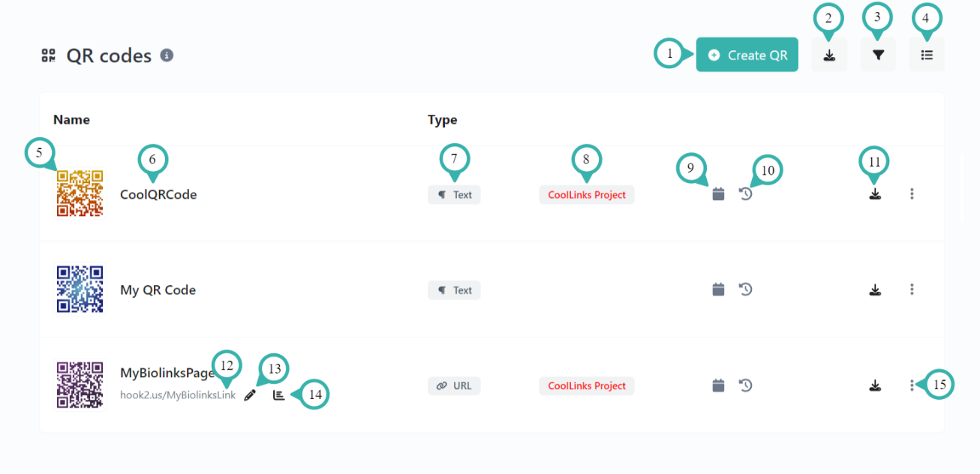Viewport: 980px width, 474px height.
Task: Edit MyBiolinksPage with the pencil icon
Action: (x=250, y=394)
